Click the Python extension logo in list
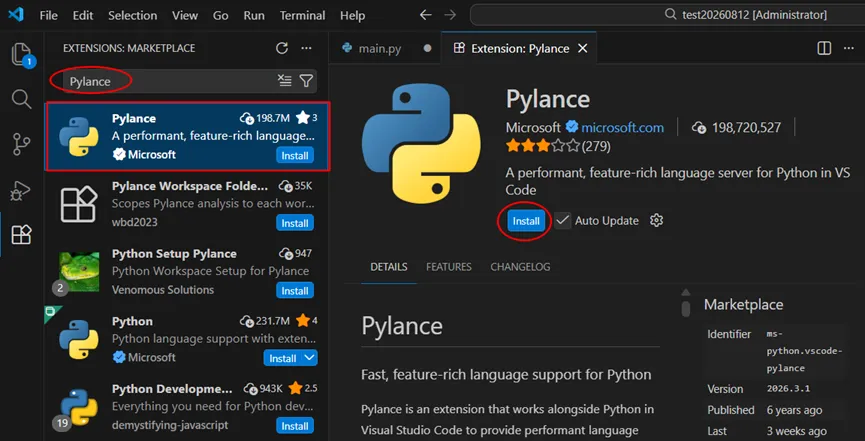Screen dimensions: 865x441 click(x=79, y=339)
